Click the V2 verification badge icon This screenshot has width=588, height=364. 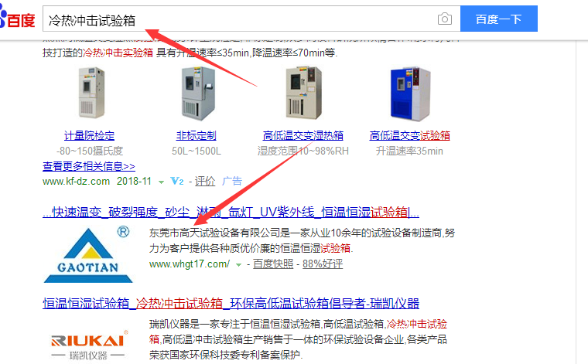click(177, 182)
